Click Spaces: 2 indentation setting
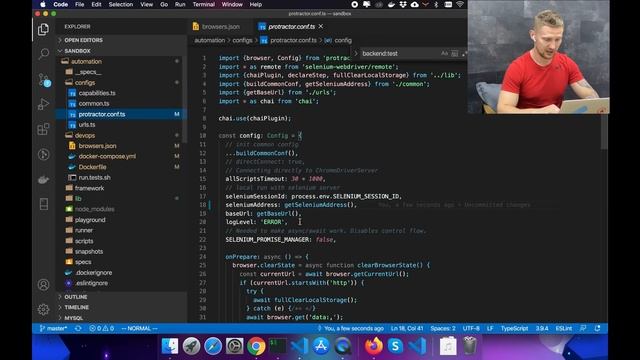 (x=443, y=328)
